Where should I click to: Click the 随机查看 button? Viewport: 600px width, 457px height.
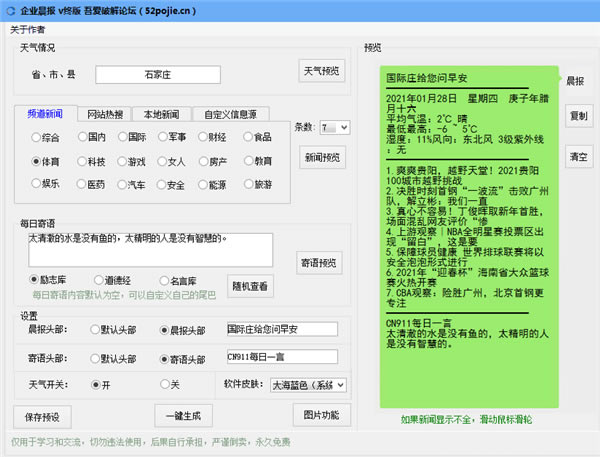pyautogui.click(x=250, y=286)
